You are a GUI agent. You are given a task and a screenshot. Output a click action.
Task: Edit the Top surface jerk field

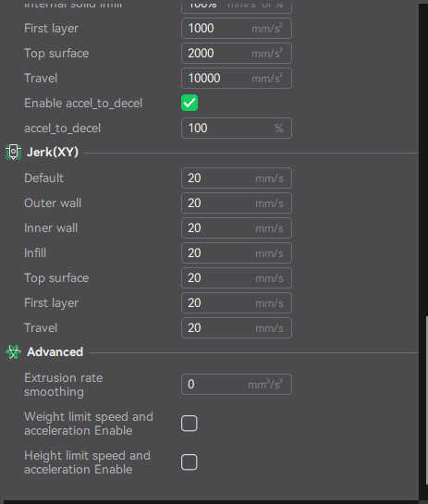237,278
